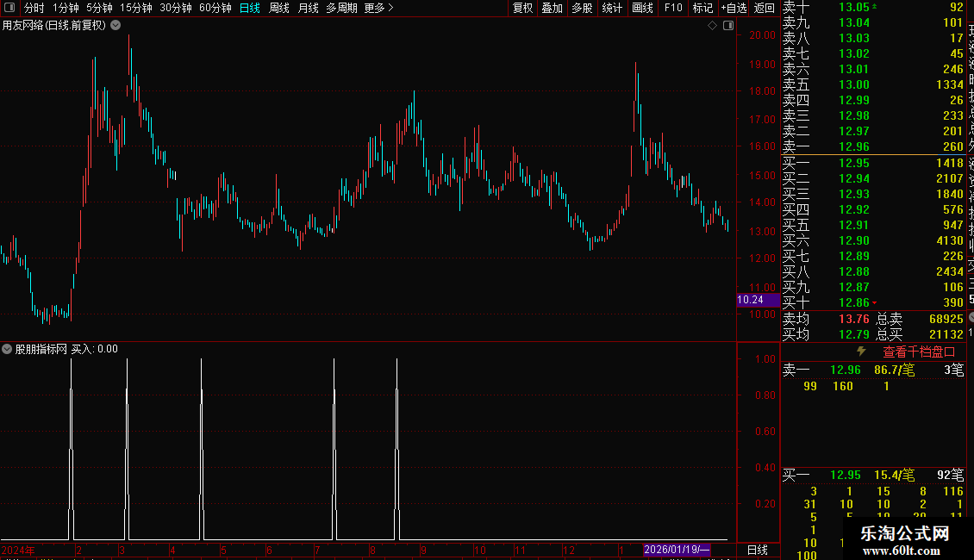Screen dimensions: 974x560
Task: Expand the 更多 periods menu
Action: tap(378, 8)
